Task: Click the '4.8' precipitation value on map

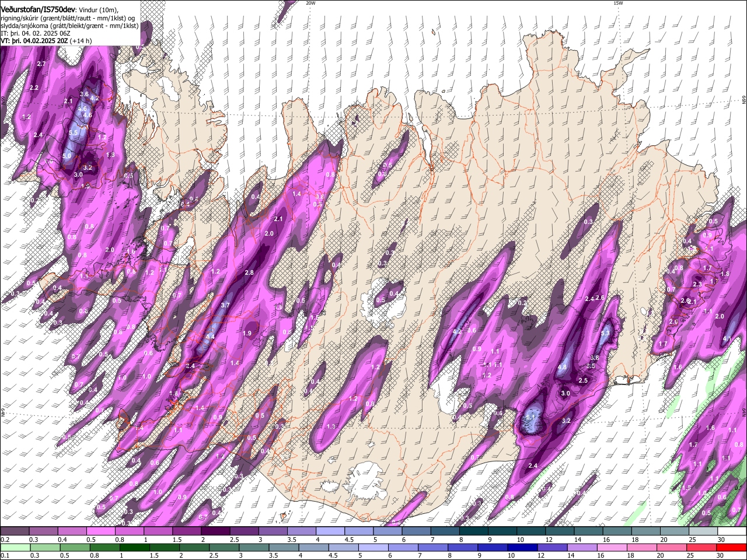Action: (x=562, y=367)
